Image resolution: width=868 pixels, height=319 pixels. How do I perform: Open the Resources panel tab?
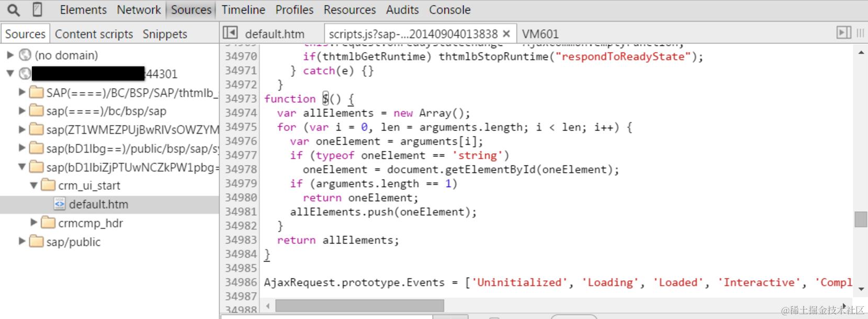350,10
